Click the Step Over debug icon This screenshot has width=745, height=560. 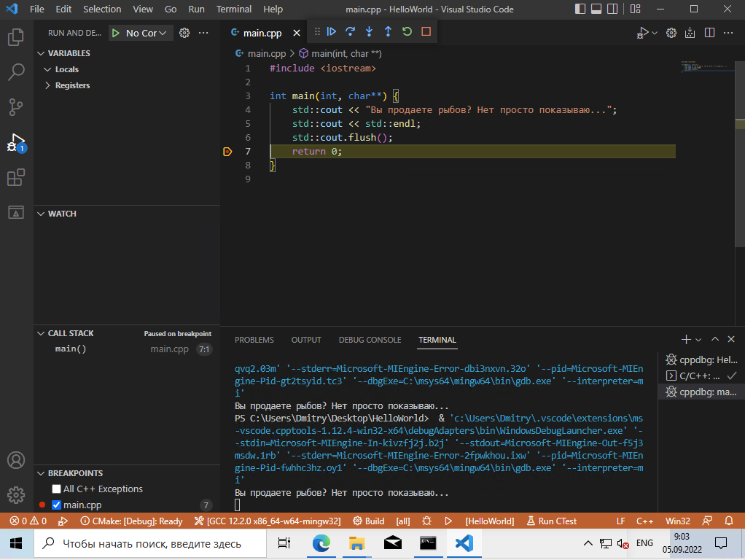[x=350, y=32]
